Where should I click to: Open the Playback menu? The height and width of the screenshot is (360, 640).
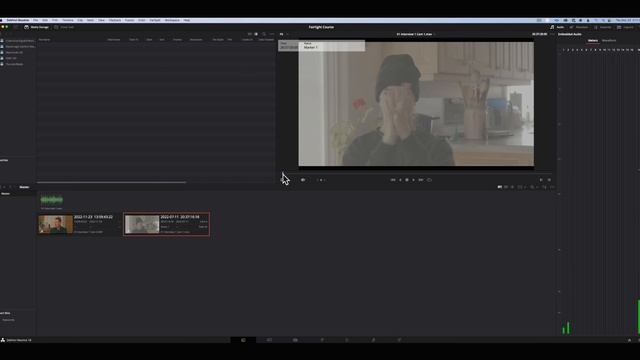[x=115, y=20]
